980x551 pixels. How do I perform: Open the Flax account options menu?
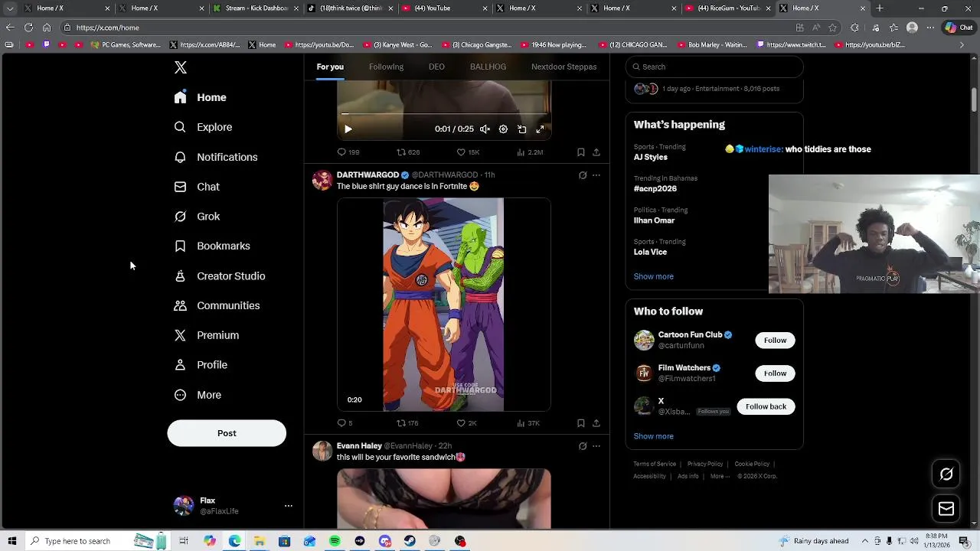(x=289, y=506)
